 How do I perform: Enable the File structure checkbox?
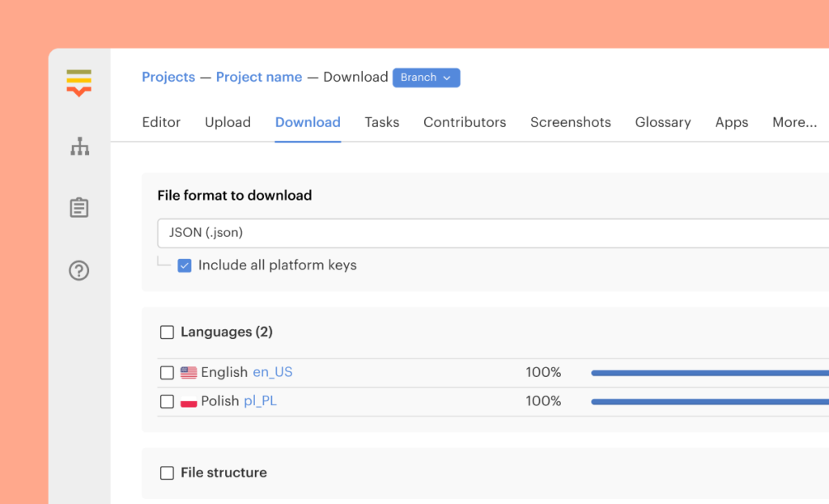pos(167,472)
